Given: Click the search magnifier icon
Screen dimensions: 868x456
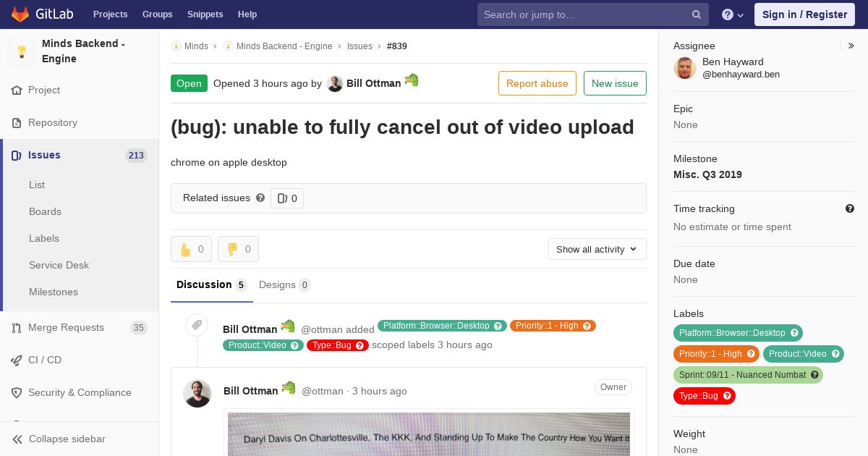Looking at the screenshot, I should 697,14.
